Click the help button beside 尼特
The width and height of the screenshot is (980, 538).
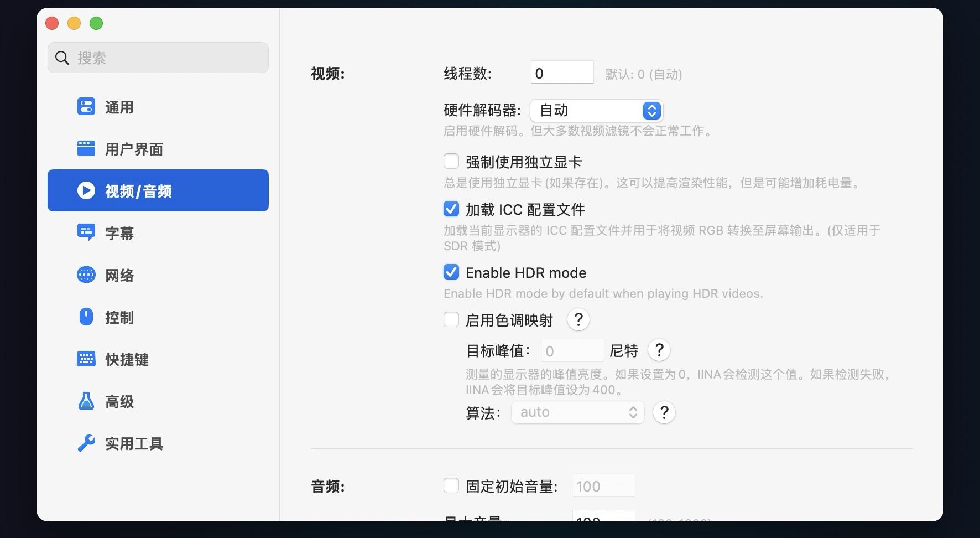(659, 350)
